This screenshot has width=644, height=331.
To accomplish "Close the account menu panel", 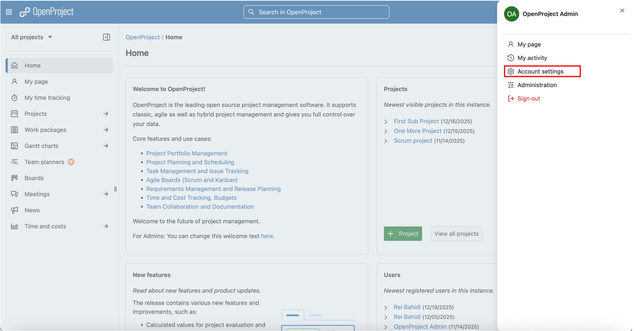I will pyautogui.click(x=622, y=11).
